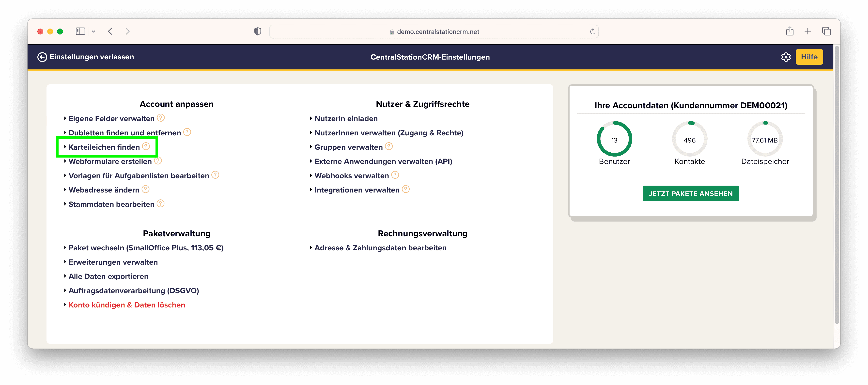Open NutzerInnen verwalten (Zugang & Rechte)
Viewport: 868px width, 385px height.
click(x=388, y=133)
